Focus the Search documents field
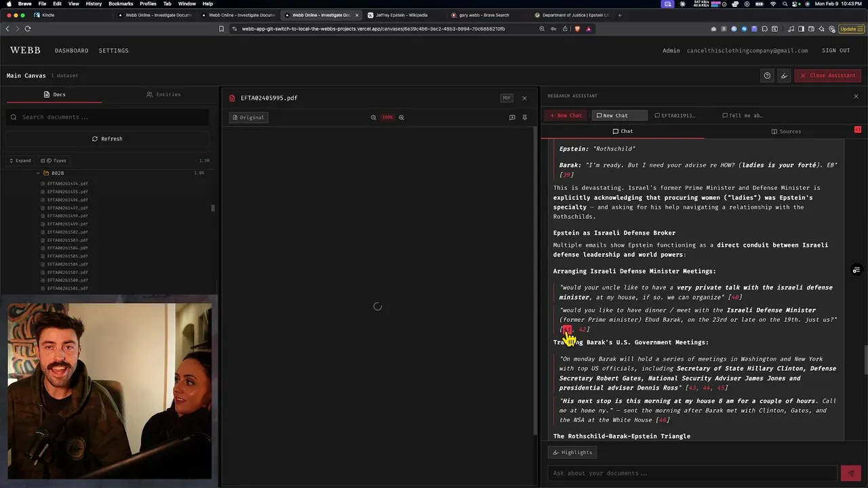The image size is (868, 488). click(x=107, y=117)
